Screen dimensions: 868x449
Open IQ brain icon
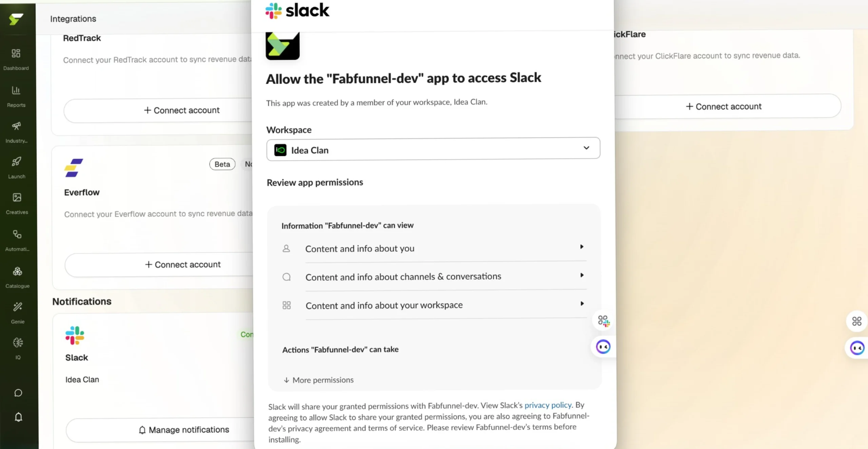coord(18,343)
